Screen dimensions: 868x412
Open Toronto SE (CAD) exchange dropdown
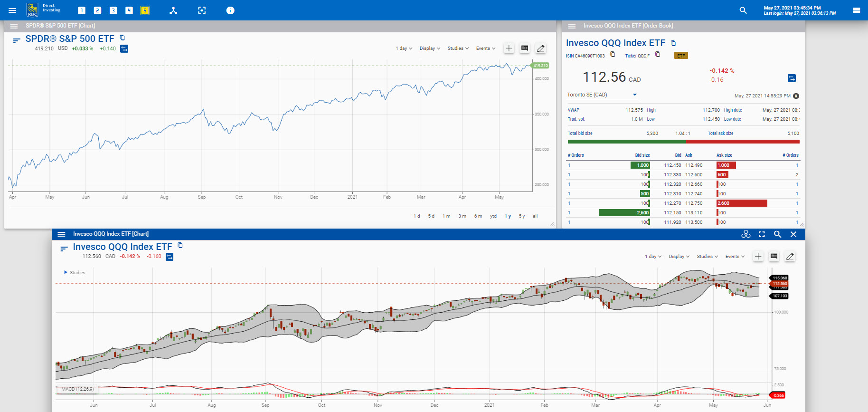(603, 95)
